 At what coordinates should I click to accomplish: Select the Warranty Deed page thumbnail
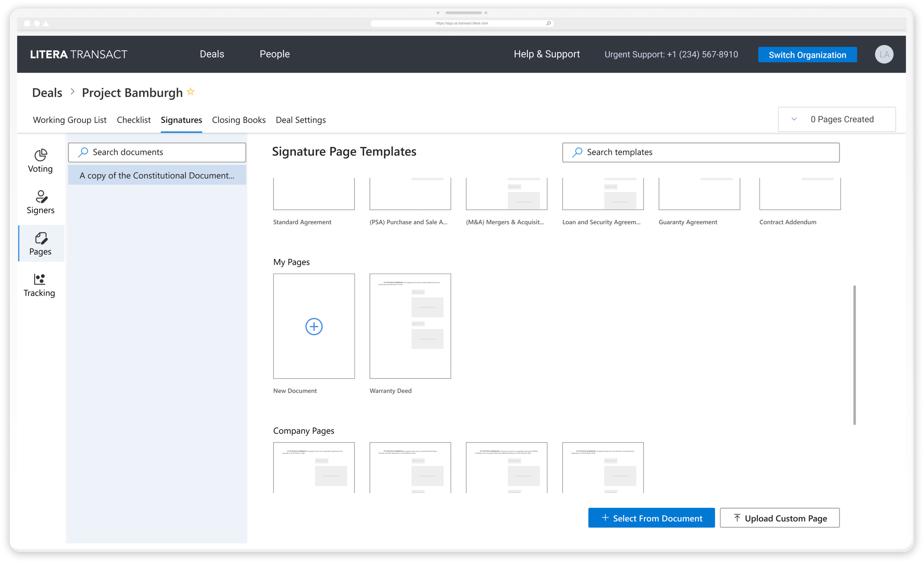tap(410, 326)
